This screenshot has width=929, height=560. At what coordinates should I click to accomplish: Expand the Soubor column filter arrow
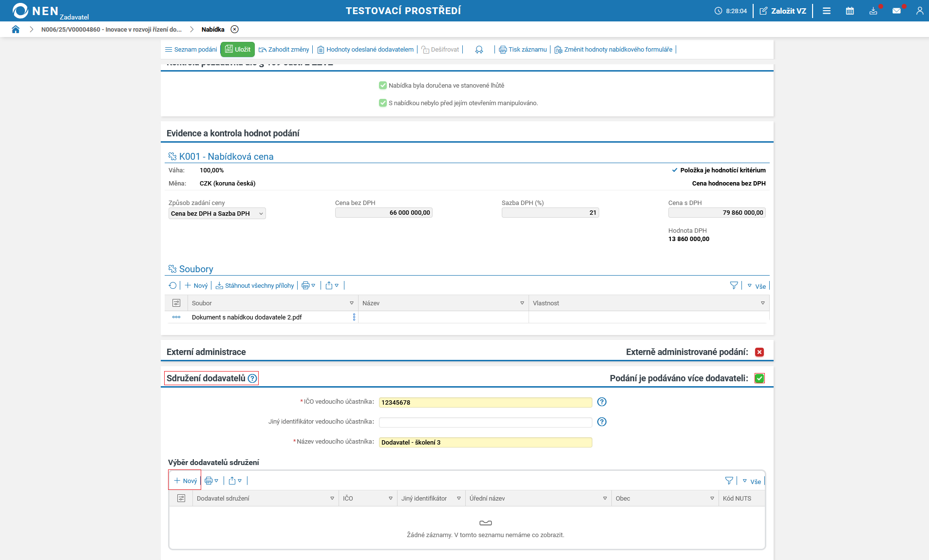(x=352, y=303)
